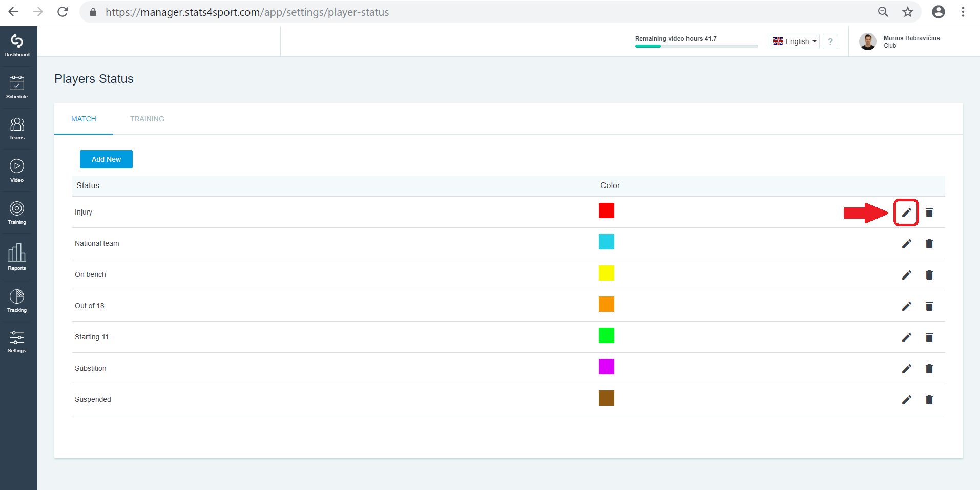Image resolution: width=980 pixels, height=490 pixels.
Task: Open the Tracking section
Action: pos(17,301)
